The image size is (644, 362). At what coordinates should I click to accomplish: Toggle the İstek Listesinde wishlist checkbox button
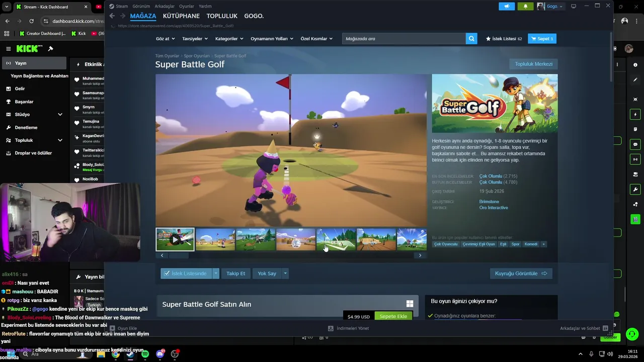[x=186, y=274]
